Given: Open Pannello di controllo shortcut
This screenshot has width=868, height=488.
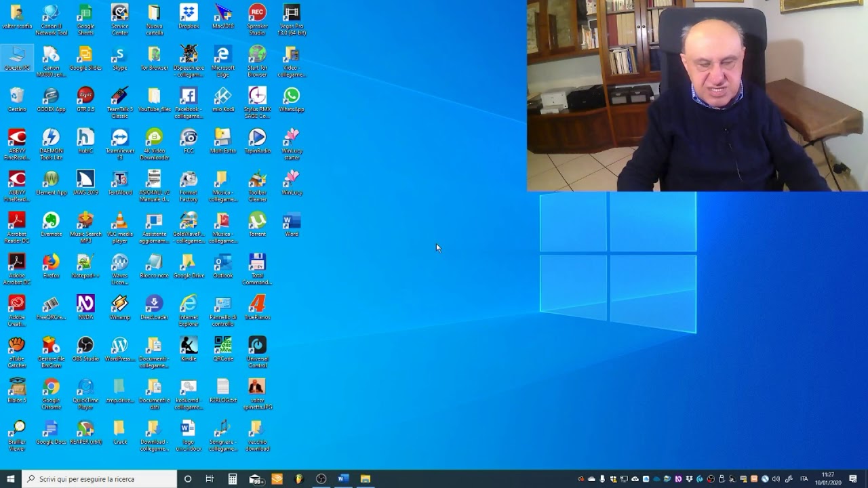Looking at the screenshot, I should 223,310.
